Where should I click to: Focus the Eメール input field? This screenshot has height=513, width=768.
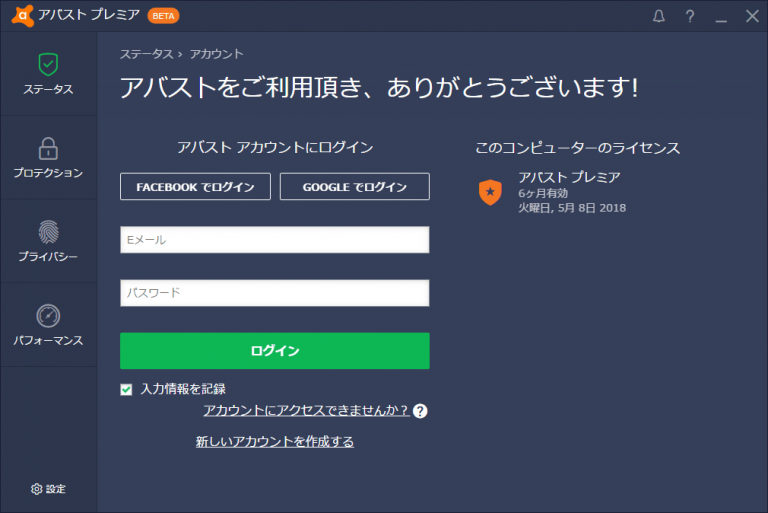pos(275,240)
